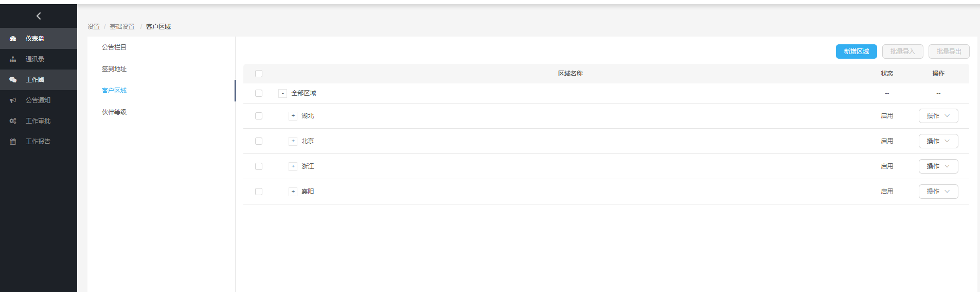Collapse the sidebar with the back arrow
This screenshot has width=980, height=292.
[39, 16]
